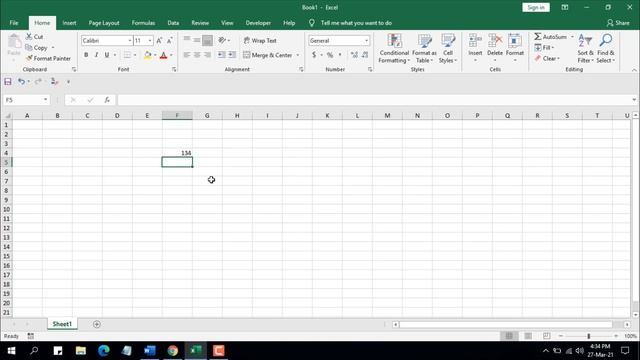Image resolution: width=640 pixels, height=360 pixels.
Task: Click the Sign in button
Action: pyautogui.click(x=536, y=7)
